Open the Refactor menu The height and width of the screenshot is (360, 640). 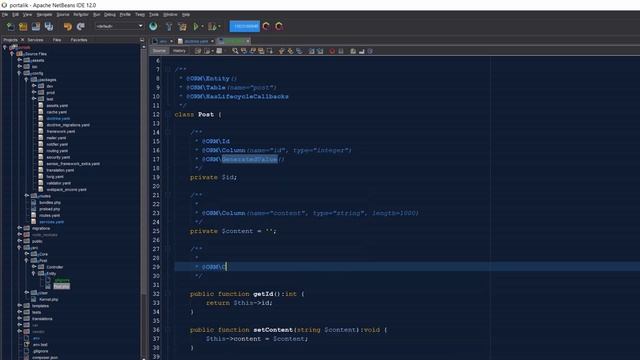pyautogui.click(x=81, y=15)
